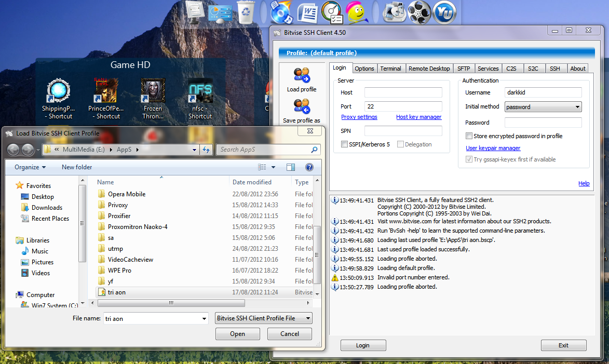Click the Open button

pos(237,334)
